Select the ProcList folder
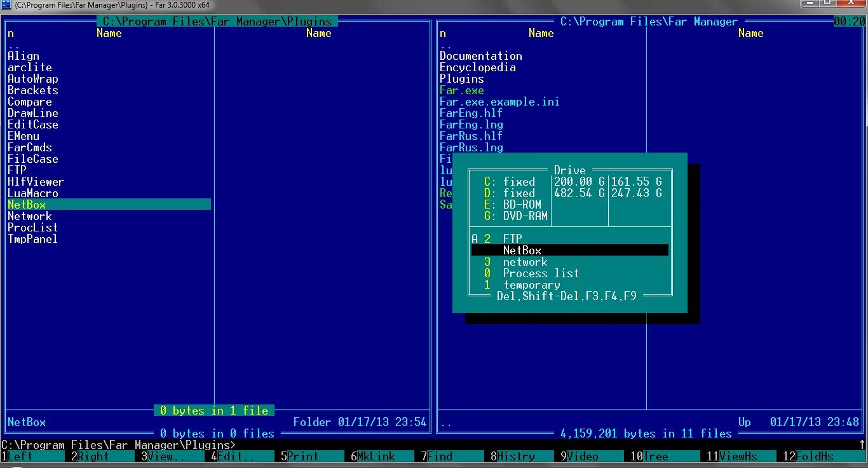This screenshot has height=468, width=868. click(x=33, y=228)
